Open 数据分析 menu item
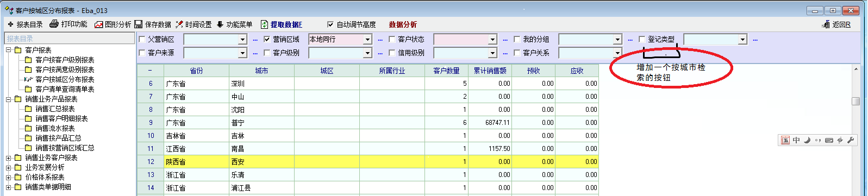The height and width of the screenshot is (196, 868). (x=403, y=24)
